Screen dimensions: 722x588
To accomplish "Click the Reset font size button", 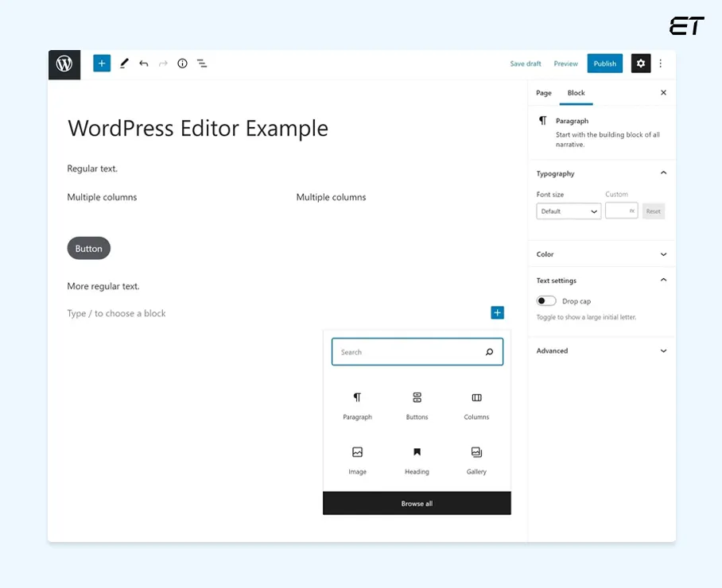I will click(653, 211).
